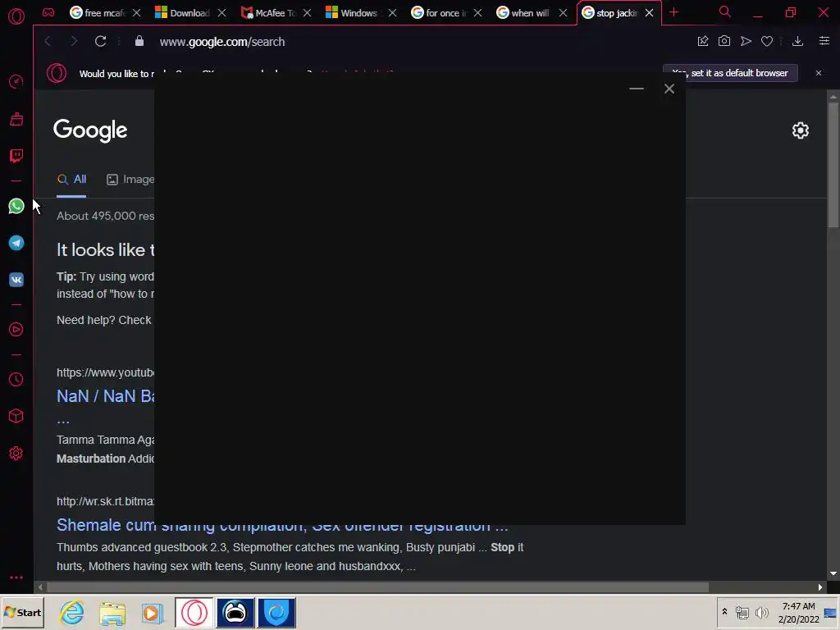Send page to My Flow

pyautogui.click(x=746, y=41)
